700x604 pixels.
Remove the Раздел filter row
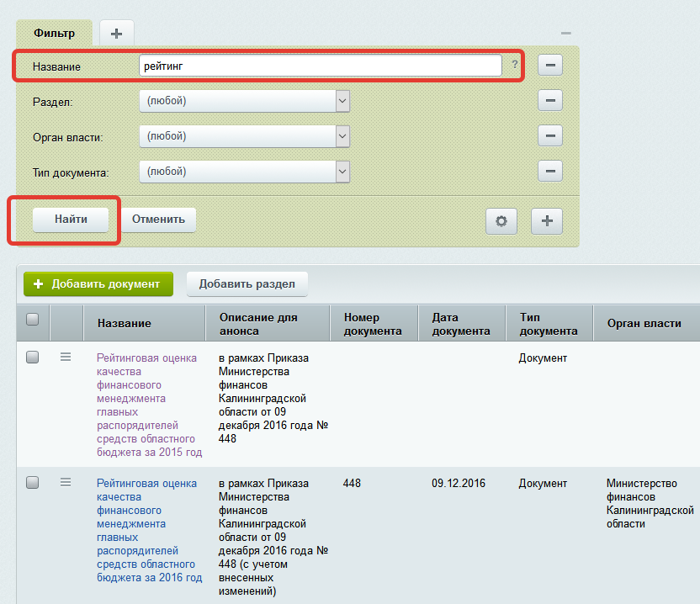pos(549,101)
